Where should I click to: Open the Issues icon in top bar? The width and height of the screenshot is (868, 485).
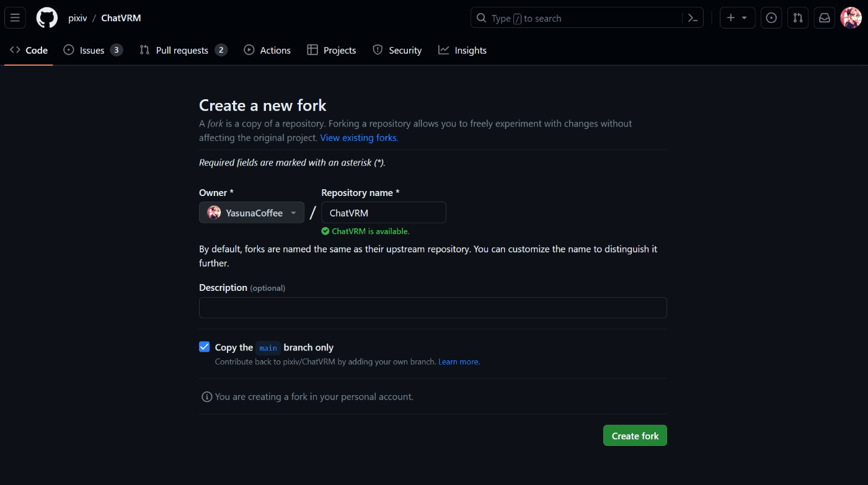pos(771,18)
